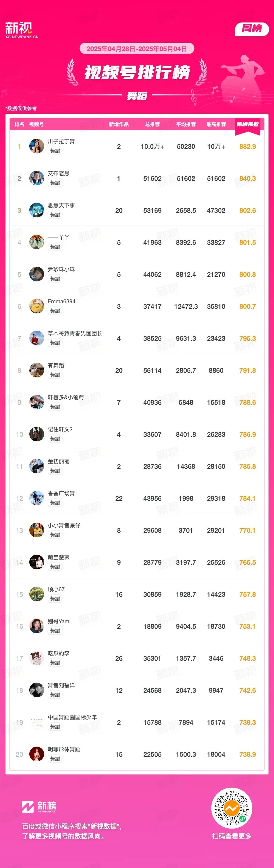Click the QR code for more rankings

coord(232,808)
